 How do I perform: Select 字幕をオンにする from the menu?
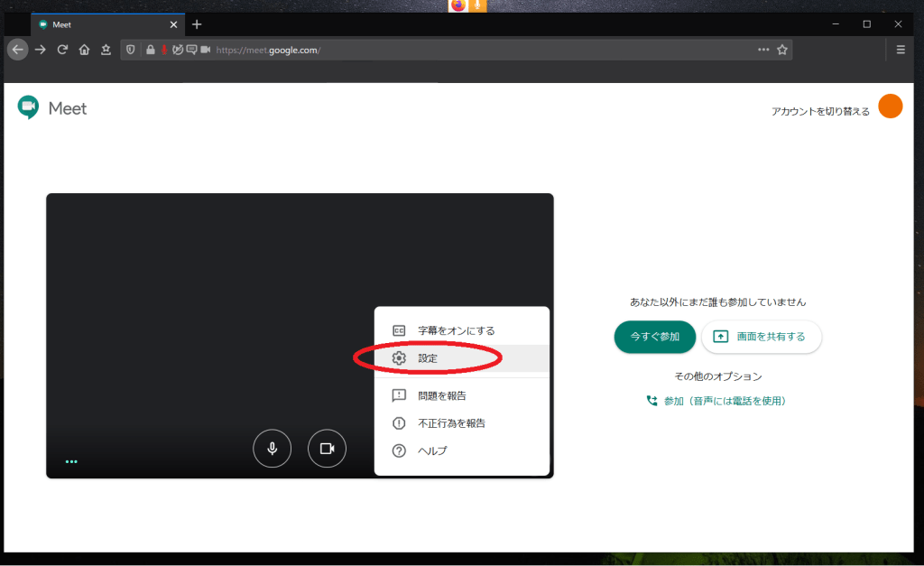(462, 330)
